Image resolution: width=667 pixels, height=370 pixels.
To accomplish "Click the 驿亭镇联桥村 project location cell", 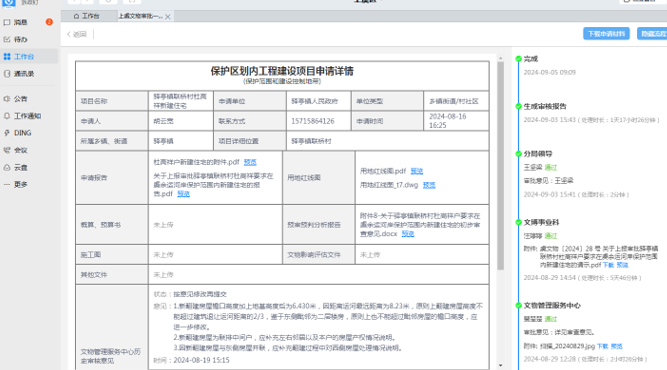I will [x=388, y=141].
